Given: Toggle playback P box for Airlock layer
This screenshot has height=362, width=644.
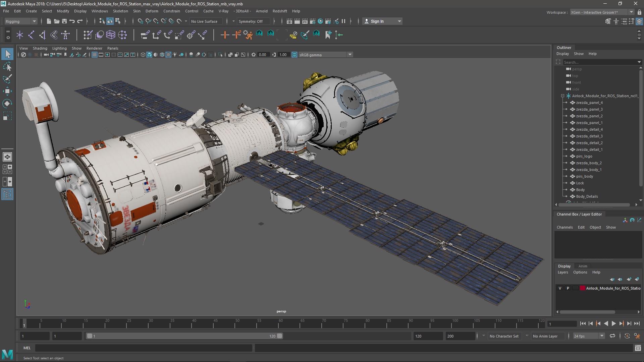Looking at the screenshot, I should point(568,288).
